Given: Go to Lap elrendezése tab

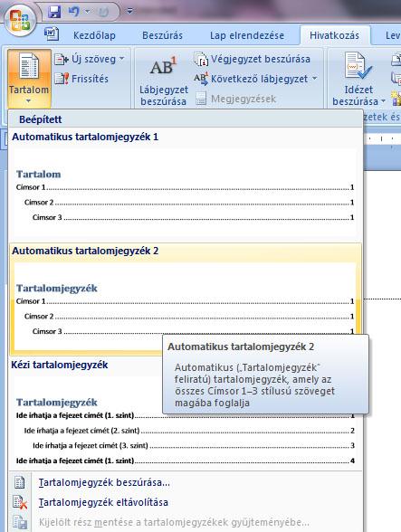Looking at the screenshot, I should click(x=247, y=35).
